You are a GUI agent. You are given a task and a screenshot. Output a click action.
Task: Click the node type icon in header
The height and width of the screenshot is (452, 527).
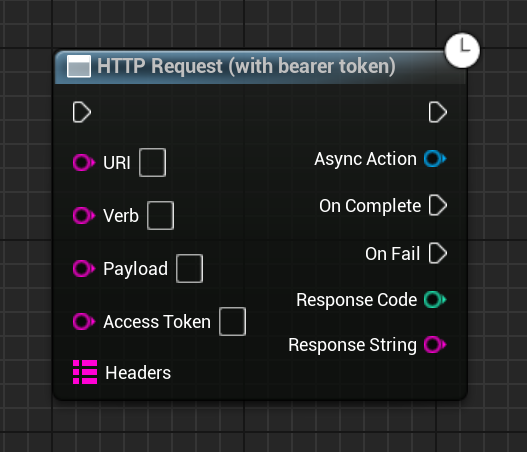tap(79, 66)
